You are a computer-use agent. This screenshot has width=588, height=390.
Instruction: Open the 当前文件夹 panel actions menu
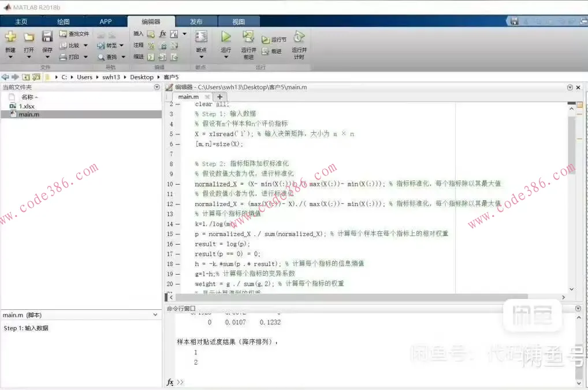coord(157,87)
